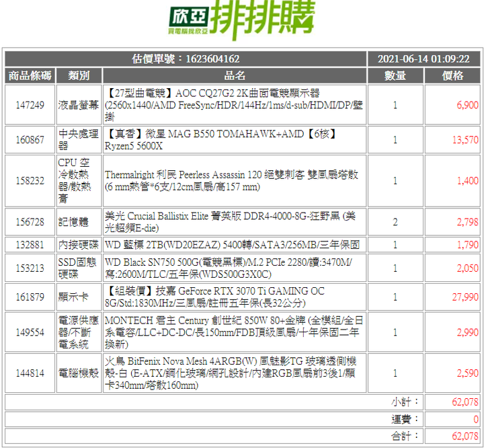Viewport: 484px width, 448px height.
Task: Click GeForce RTX 3070 Ti GAMING OC name
Action: tap(214, 297)
